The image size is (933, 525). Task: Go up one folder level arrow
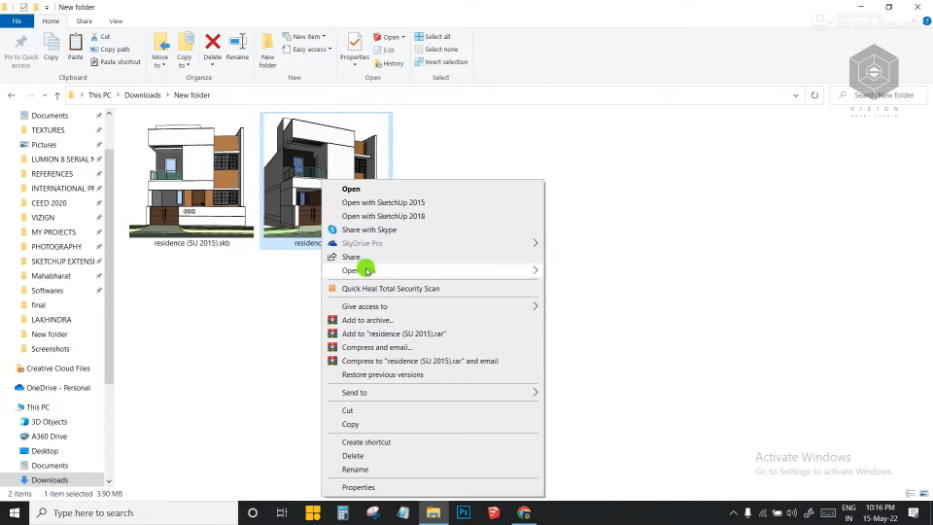[57, 95]
